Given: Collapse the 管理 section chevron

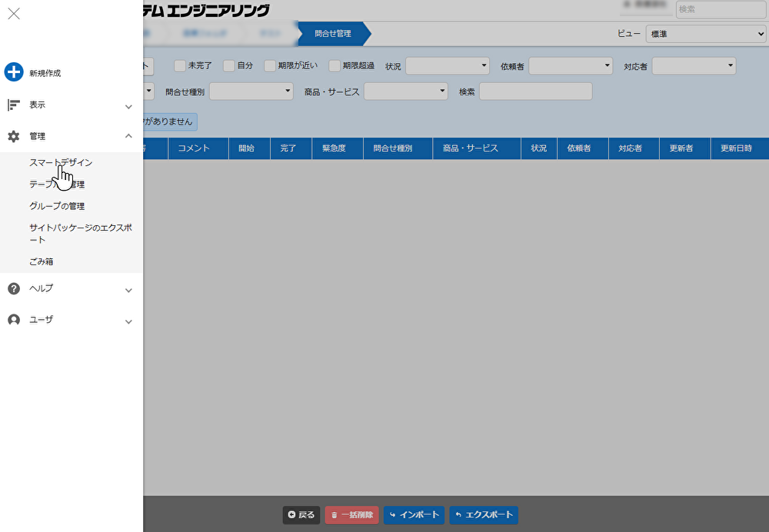Looking at the screenshot, I should click(x=128, y=136).
